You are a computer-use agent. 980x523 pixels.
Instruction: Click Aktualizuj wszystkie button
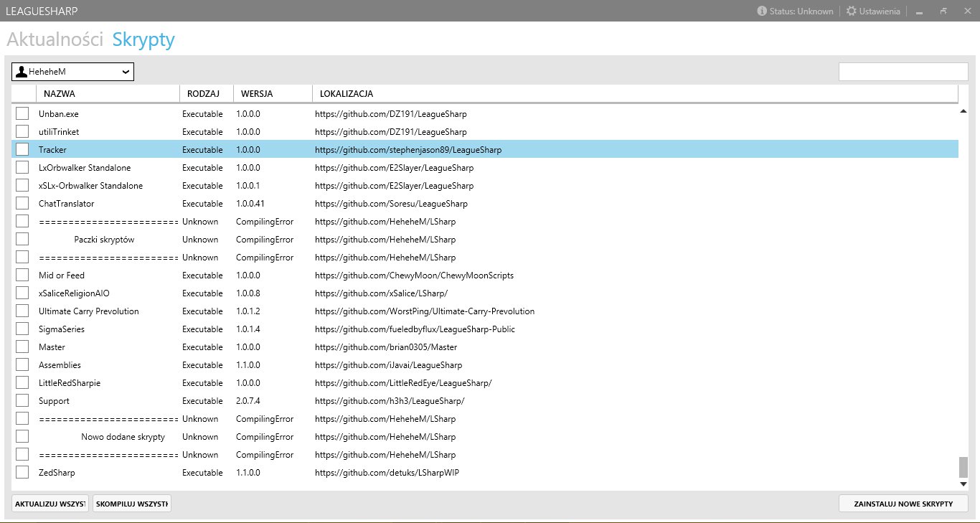pyautogui.click(x=50, y=504)
